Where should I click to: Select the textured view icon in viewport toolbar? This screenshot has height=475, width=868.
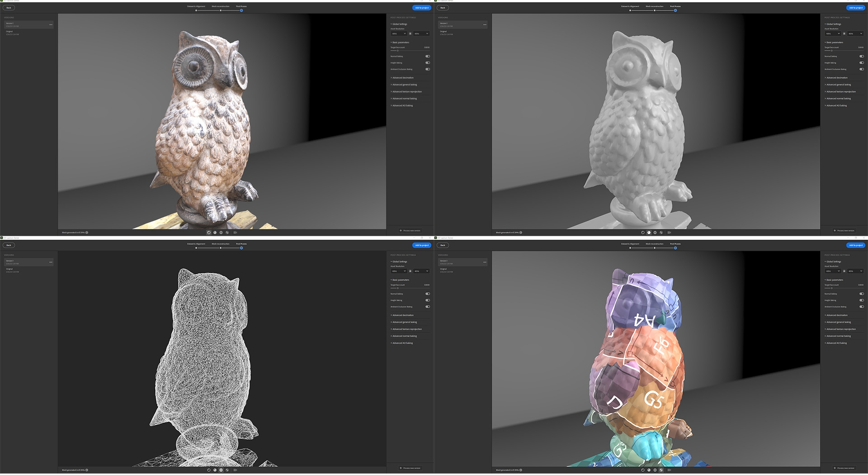(209, 232)
